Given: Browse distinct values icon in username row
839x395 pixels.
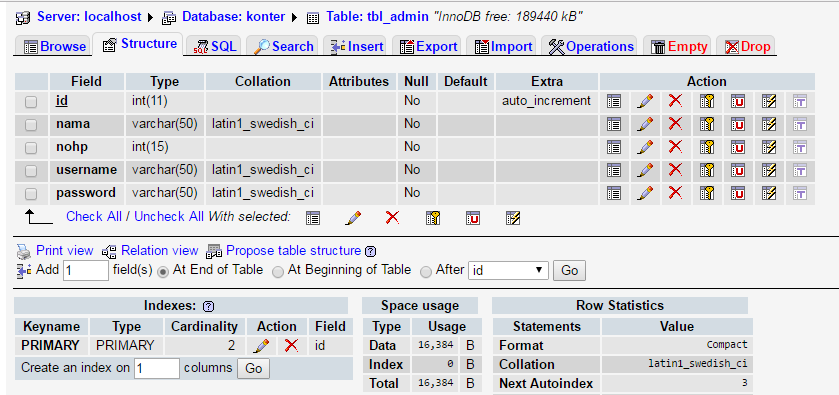Looking at the screenshot, I should (614, 170).
